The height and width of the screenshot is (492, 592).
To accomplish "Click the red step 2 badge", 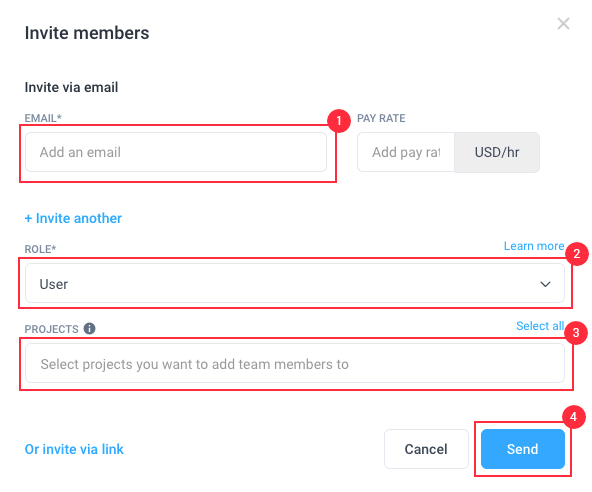I will click(577, 254).
